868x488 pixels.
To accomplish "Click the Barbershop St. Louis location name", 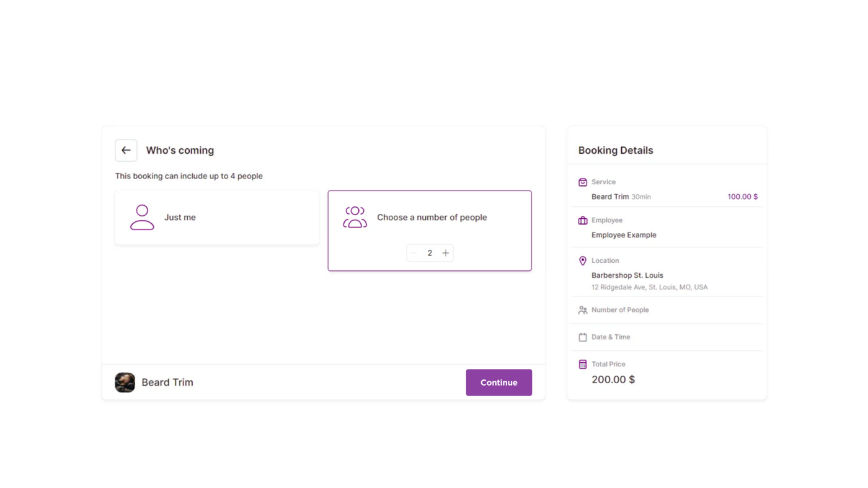I will click(x=627, y=275).
